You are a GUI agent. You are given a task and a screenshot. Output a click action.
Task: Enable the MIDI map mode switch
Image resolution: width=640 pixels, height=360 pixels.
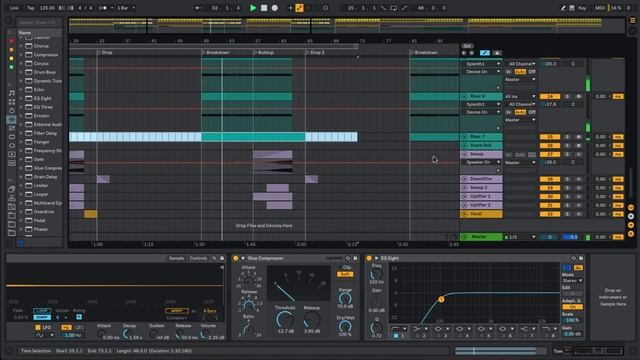(x=600, y=8)
